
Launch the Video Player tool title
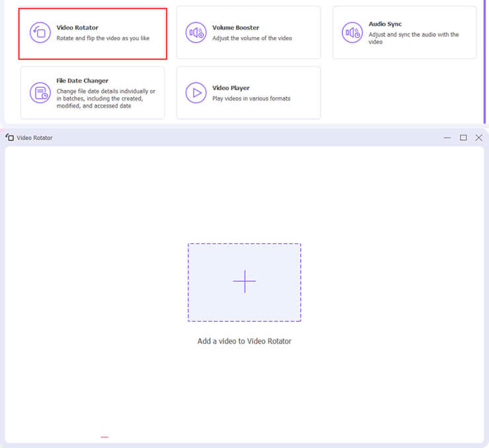point(231,88)
